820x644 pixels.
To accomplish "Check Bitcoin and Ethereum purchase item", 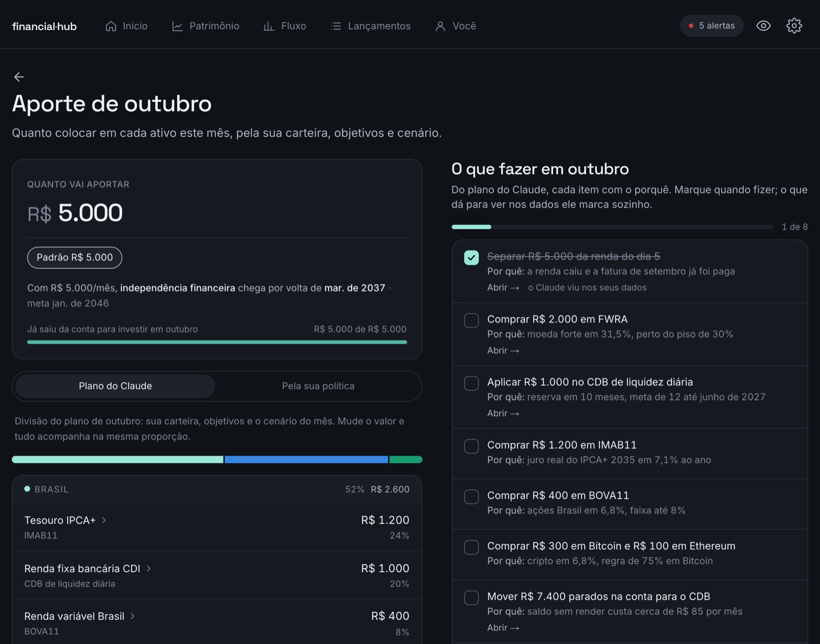I will [471, 547].
